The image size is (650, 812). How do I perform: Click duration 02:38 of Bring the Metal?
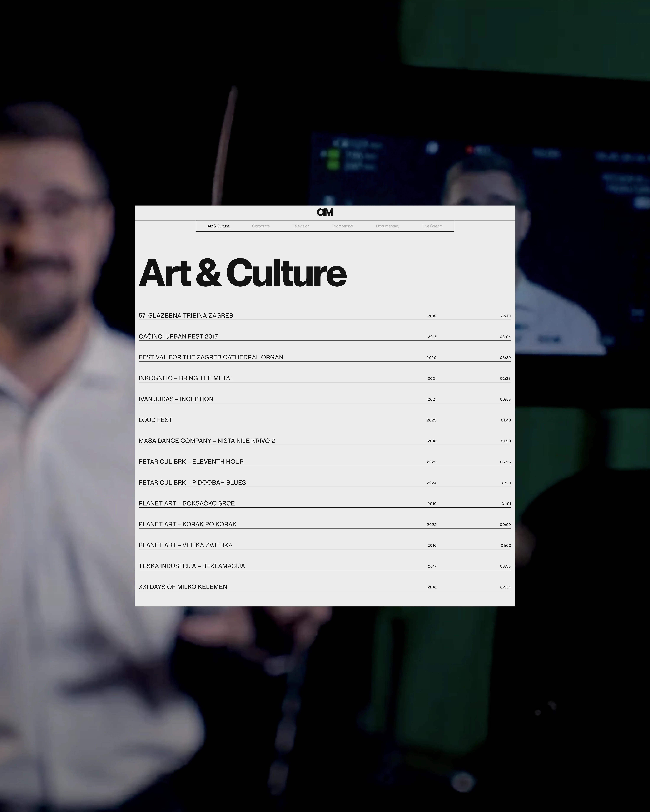click(505, 379)
